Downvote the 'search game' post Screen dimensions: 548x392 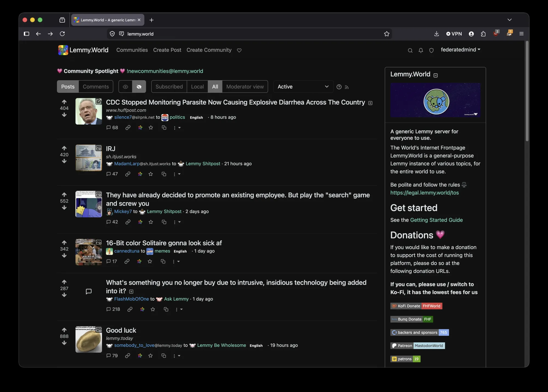tap(64, 207)
